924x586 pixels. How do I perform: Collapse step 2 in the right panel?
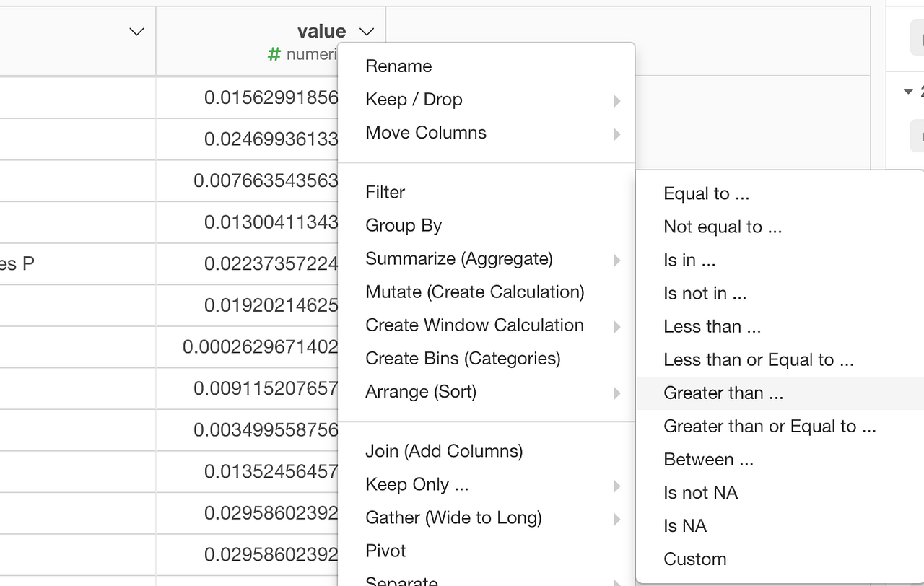coord(907,92)
